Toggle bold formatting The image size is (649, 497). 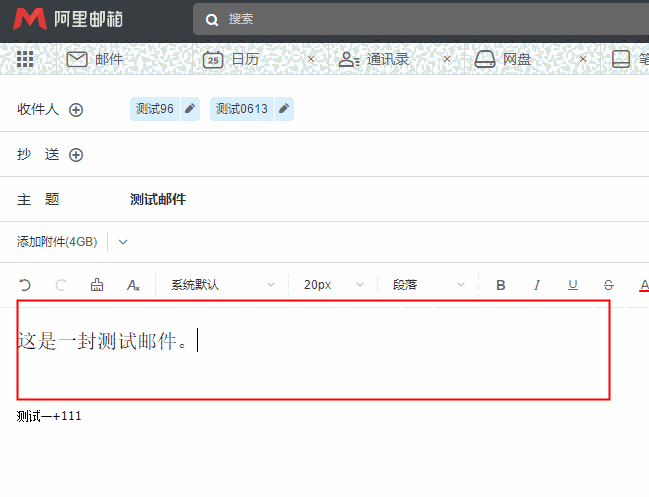500,285
